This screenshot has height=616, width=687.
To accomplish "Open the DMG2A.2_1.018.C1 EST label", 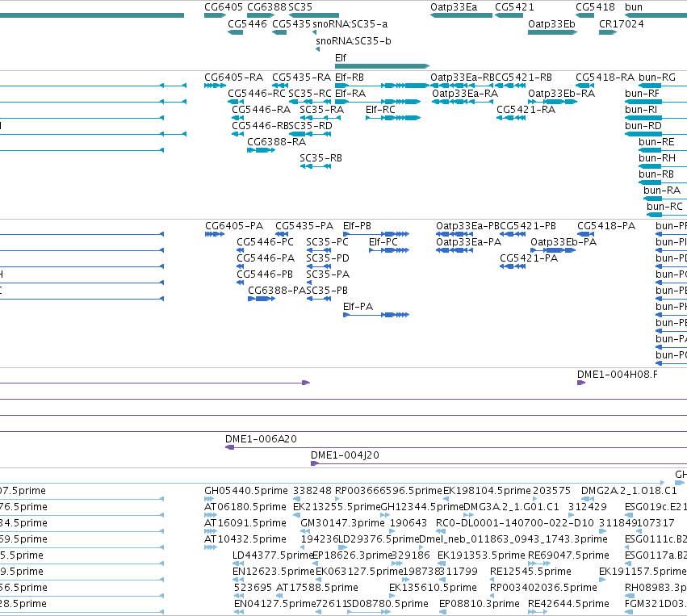I will pos(629,491).
